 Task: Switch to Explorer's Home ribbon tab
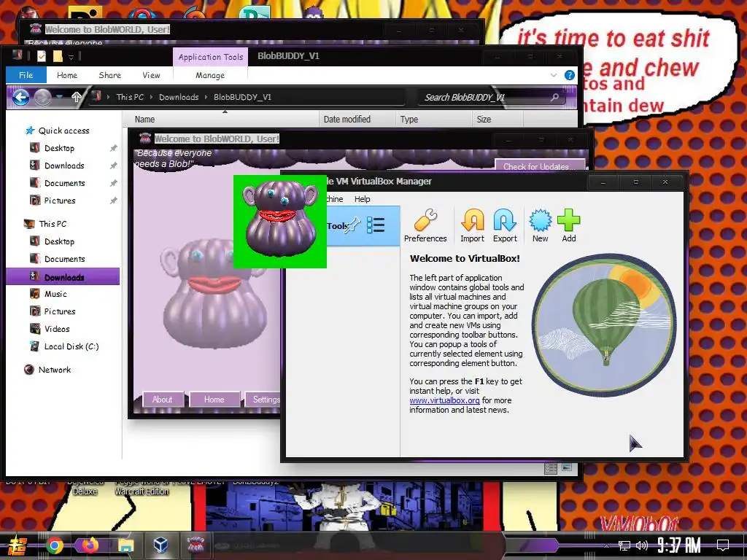(x=67, y=75)
